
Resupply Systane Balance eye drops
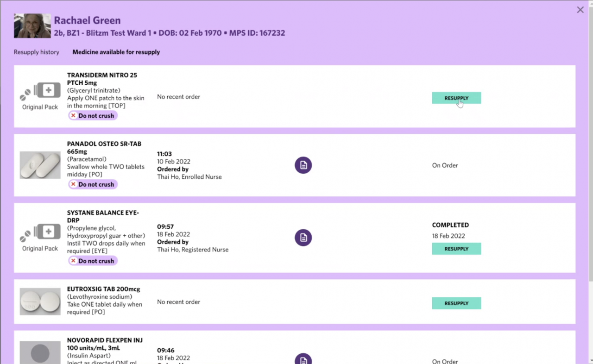[x=456, y=249]
